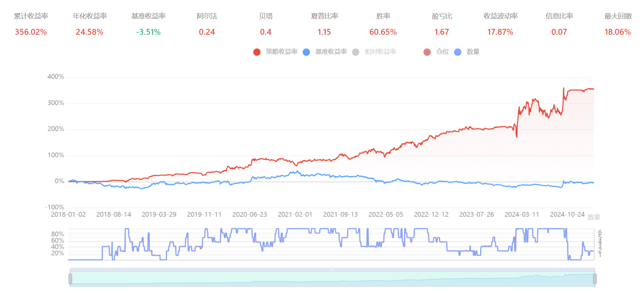Screen dimensions: 644x293
Task: Toggle the 数量 legend text label
Action: pos(473,52)
